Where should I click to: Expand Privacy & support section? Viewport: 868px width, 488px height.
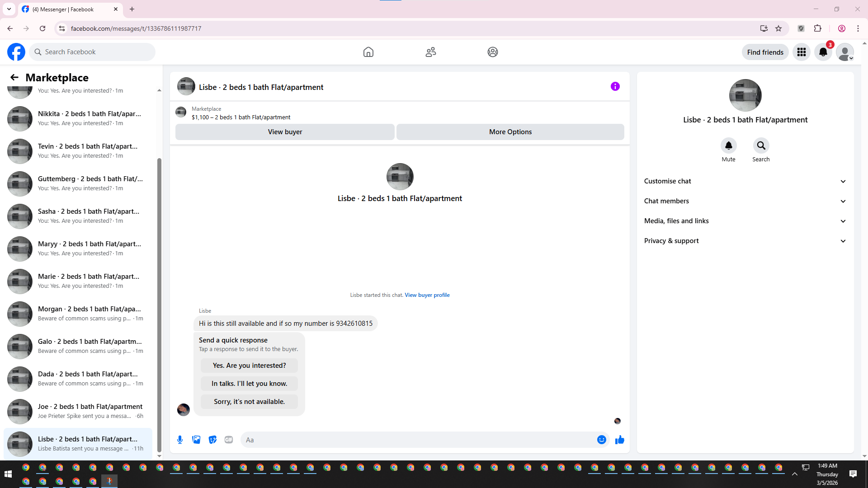coord(745,241)
